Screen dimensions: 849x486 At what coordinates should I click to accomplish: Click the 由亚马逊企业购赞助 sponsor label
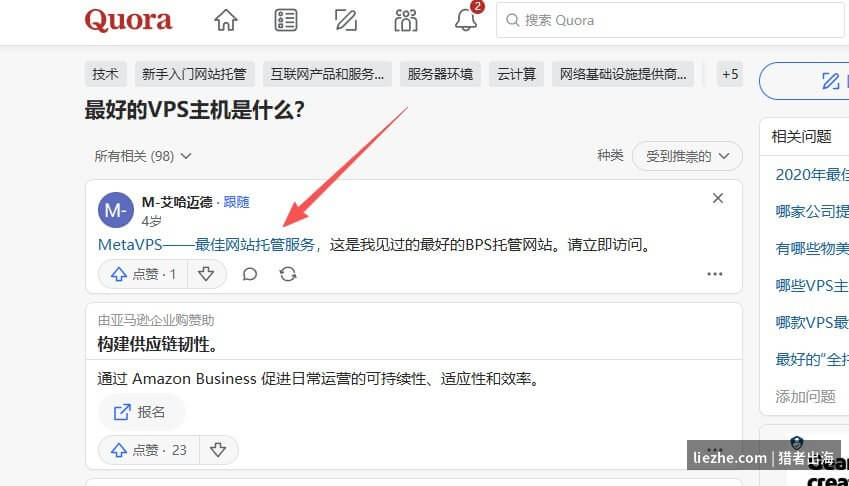[x=156, y=320]
